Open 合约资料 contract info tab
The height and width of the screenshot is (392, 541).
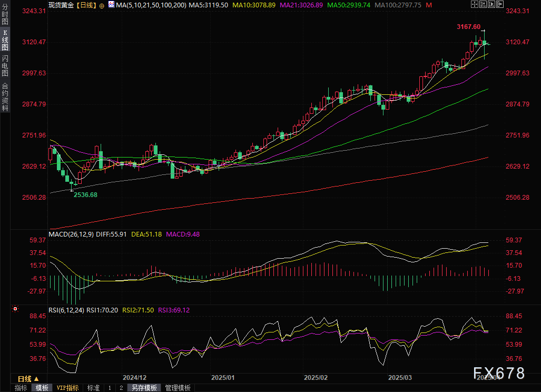pyautogui.click(x=5, y=96)
